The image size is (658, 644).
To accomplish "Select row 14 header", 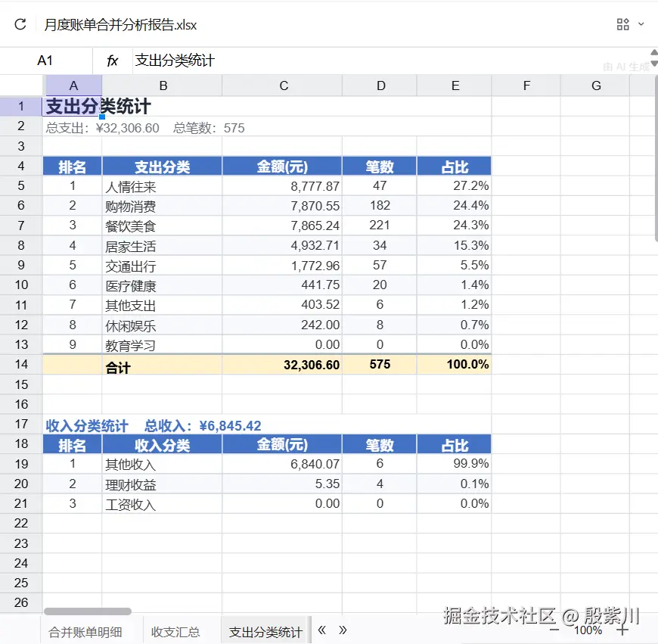I will coord(21,364).
